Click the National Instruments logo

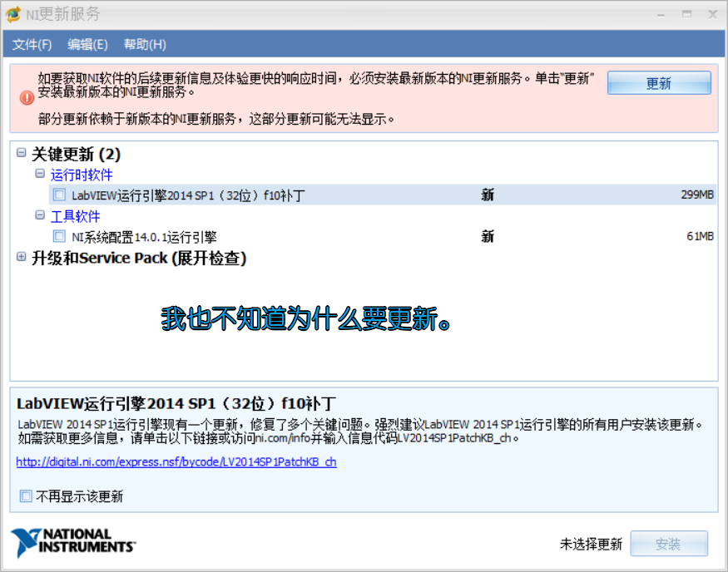pyautogui.click(x=73, y=542)
